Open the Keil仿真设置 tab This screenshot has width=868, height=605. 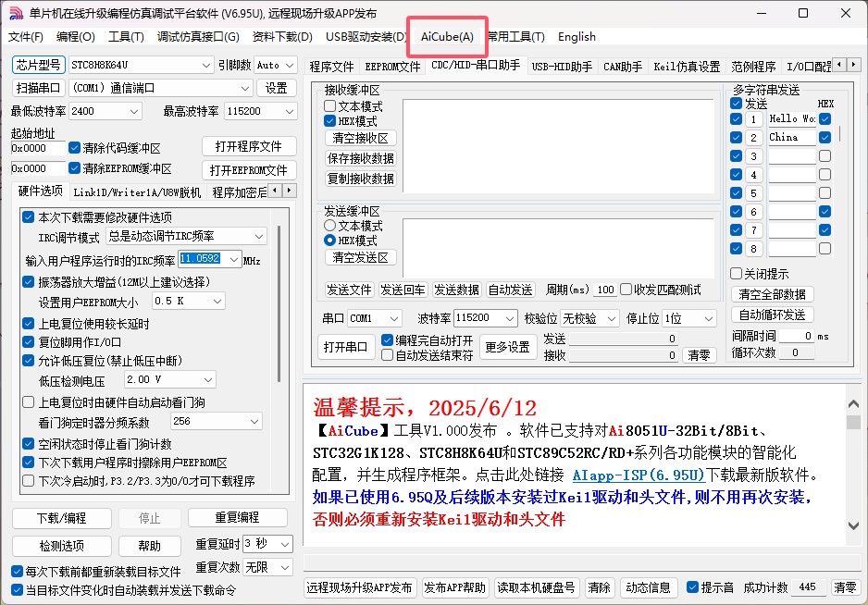click(687, 67)
